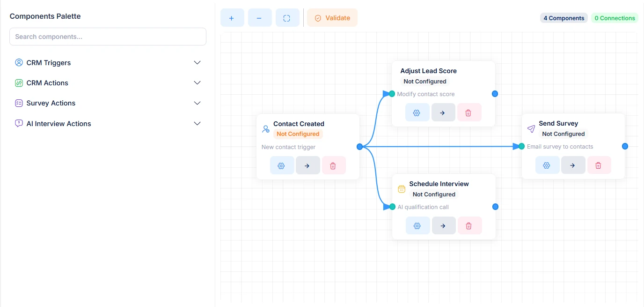Click the Validate button
This screenshot has height=307, width=644.
coord(332,18)
